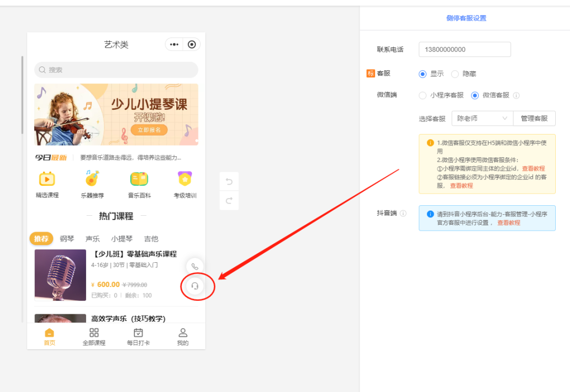Switch to the 每日打卡 tab
The height and width of the screenshot is (392, 570).
point(138,335)
